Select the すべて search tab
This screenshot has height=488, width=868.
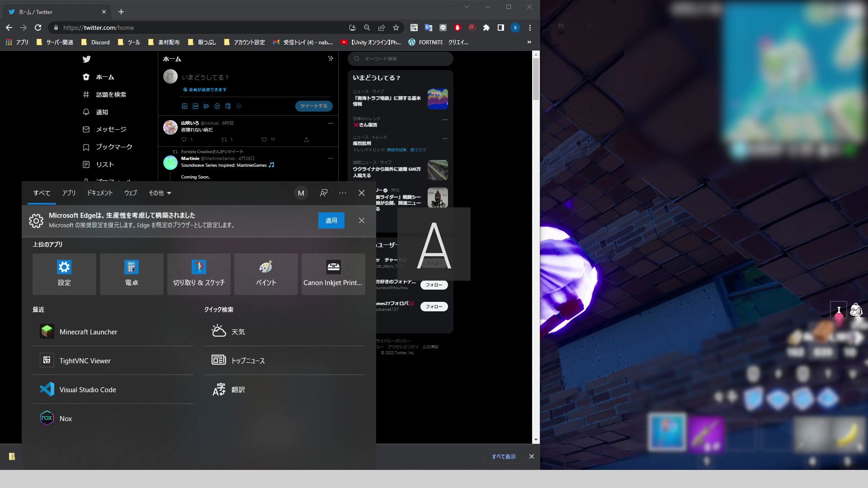click(x=42, y=193)
